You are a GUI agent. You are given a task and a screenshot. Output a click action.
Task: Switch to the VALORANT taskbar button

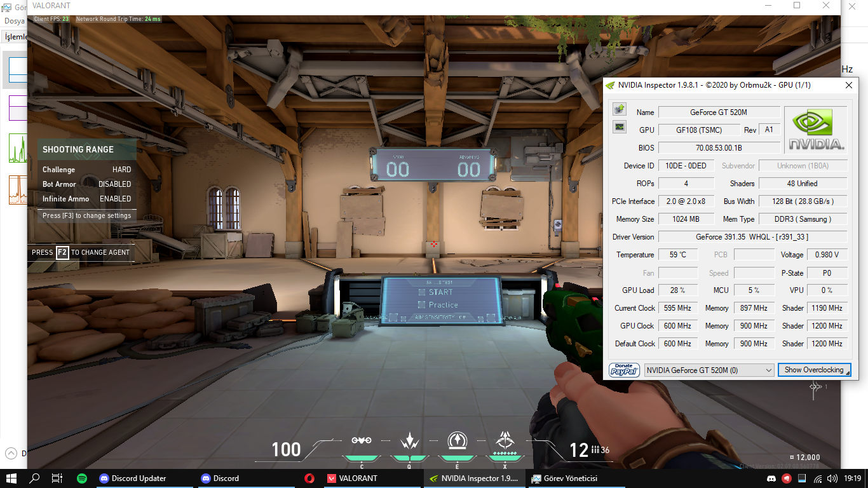click(373, 478)
